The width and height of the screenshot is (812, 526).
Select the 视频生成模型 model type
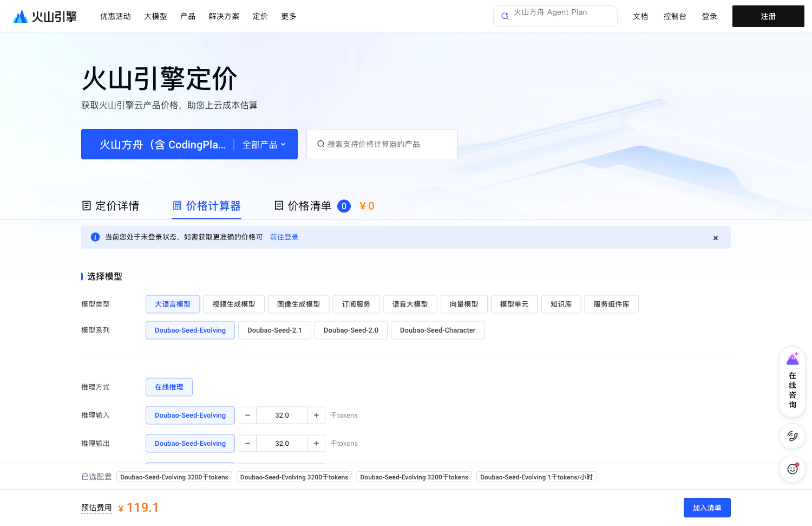234,304
